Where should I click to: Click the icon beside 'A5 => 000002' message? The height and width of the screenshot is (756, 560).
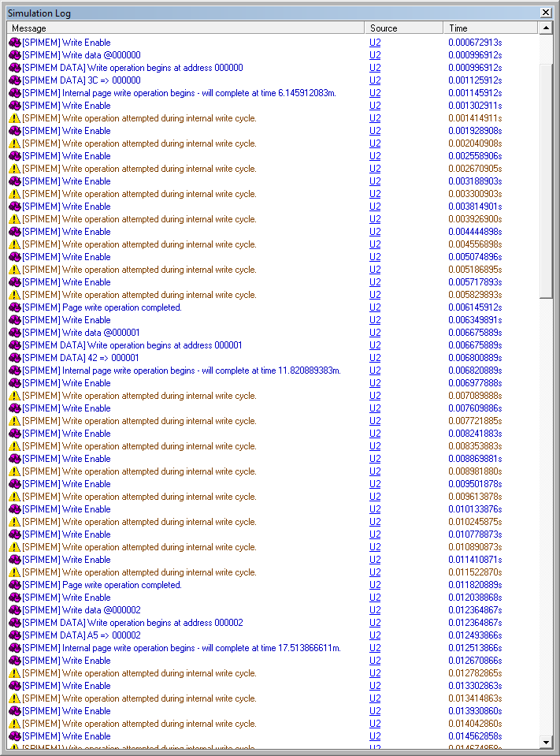14,635
